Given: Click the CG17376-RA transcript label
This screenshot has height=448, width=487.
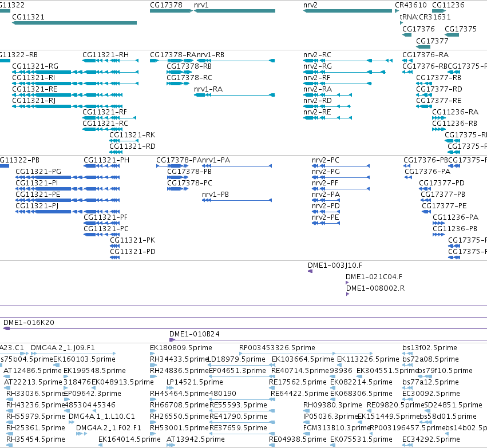Looking at the screenshot, I should [426, 55].
